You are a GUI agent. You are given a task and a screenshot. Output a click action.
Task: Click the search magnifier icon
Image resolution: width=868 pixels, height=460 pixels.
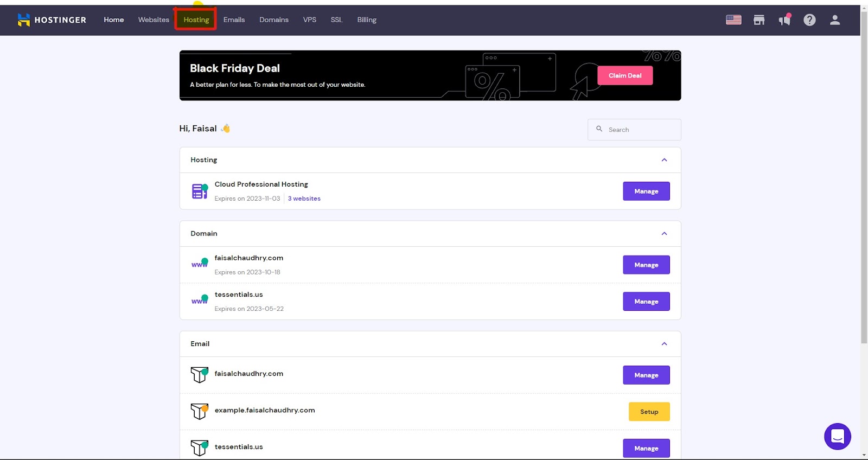599,129
